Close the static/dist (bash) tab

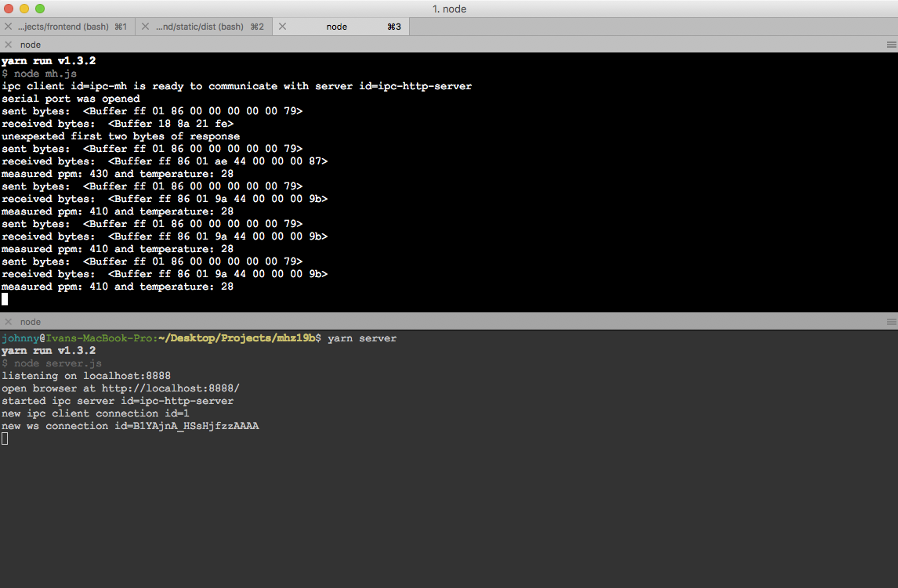point(146,27)
